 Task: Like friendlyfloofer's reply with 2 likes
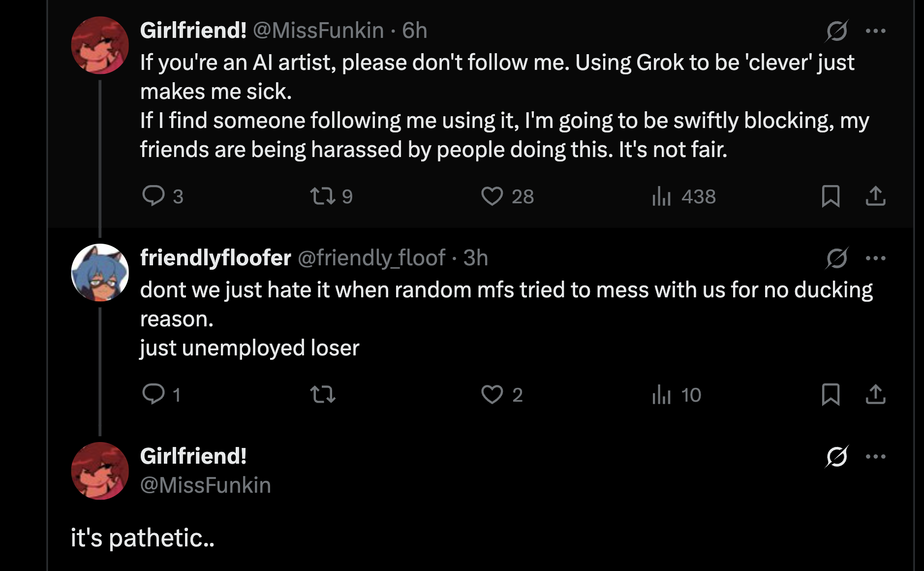[492, 394]
